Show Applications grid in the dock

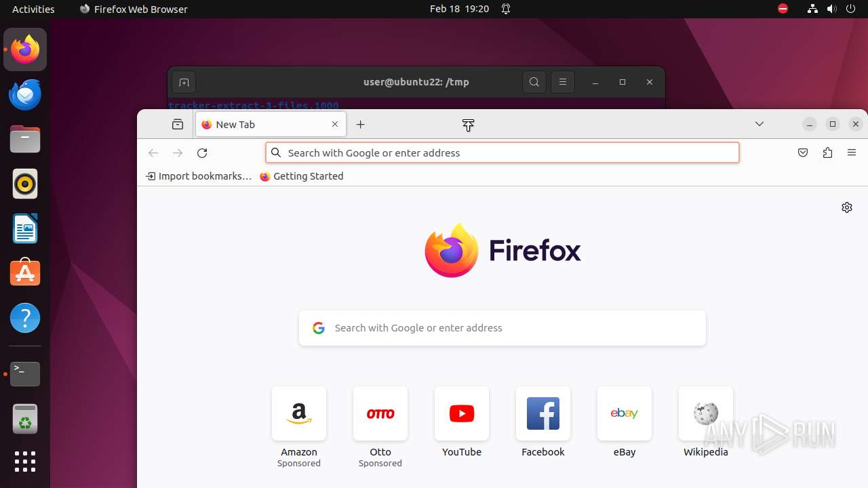tap(25, 462)
